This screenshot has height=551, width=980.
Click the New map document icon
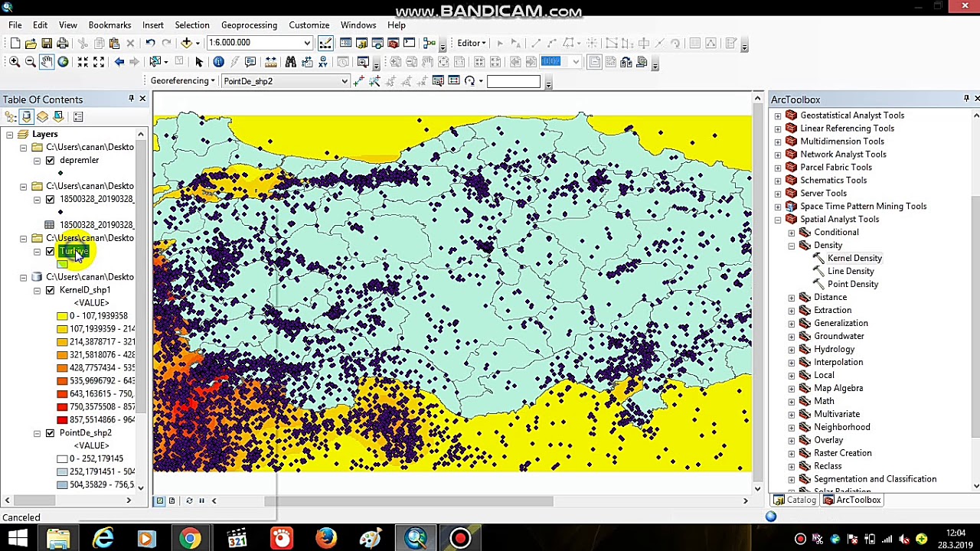click(x=15, y=43)
